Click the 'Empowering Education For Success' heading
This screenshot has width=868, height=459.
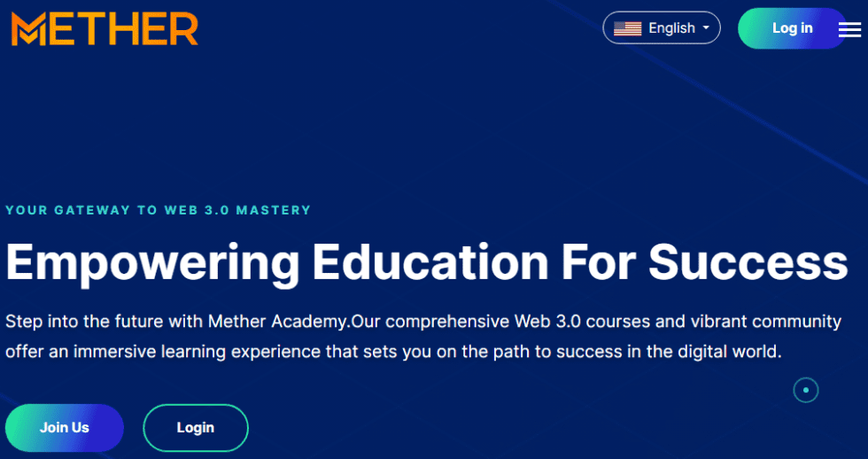(427, 262)
